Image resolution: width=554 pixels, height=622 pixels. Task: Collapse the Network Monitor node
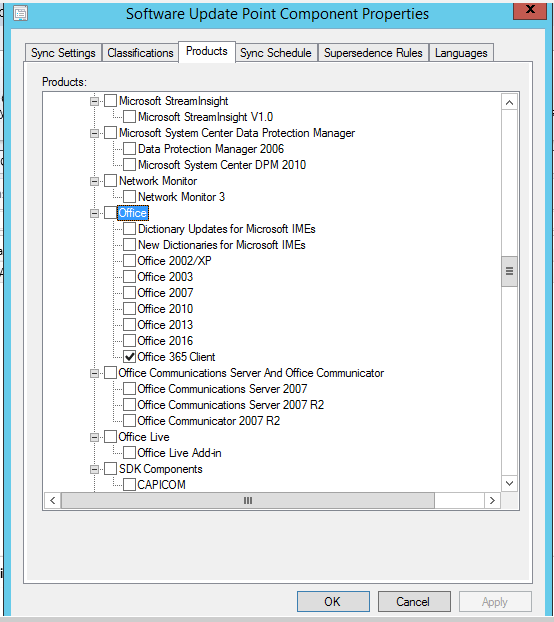[94, 181]
